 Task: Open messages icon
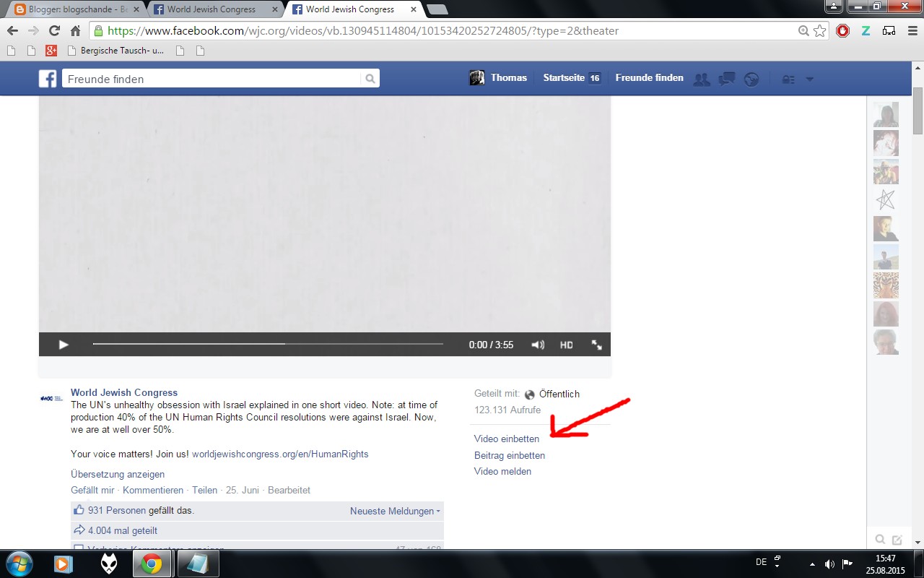coord(727,79)
